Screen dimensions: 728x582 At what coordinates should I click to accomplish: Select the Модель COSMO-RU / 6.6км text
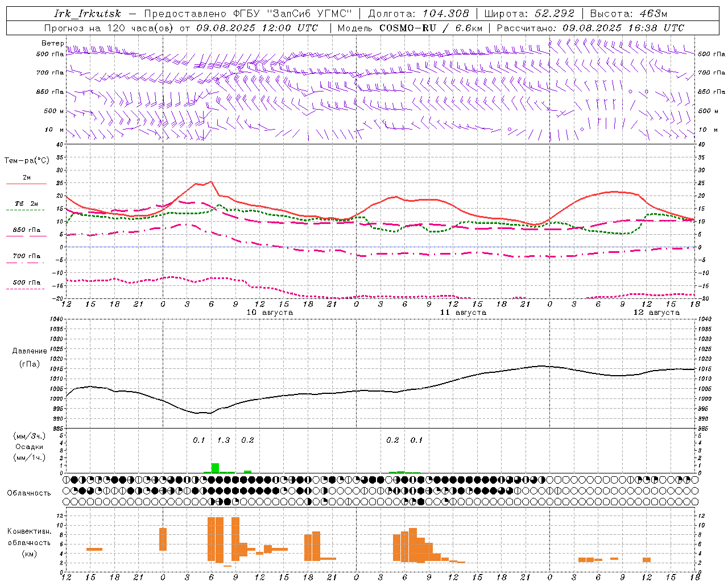pyautogui.click(x=410, y=28)
